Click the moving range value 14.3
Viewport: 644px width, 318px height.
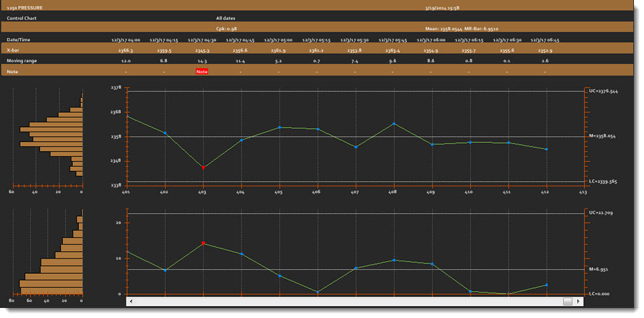[x=203, y=61]
